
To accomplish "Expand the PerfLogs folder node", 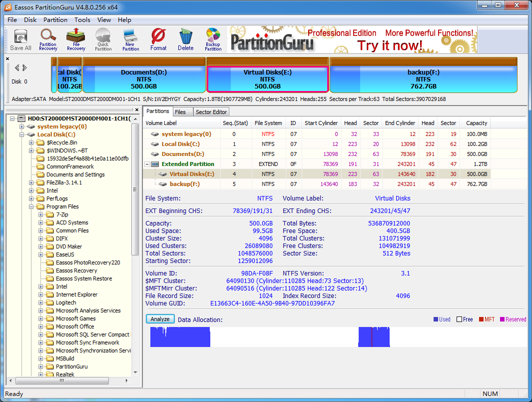I will (x=31, y=198).
